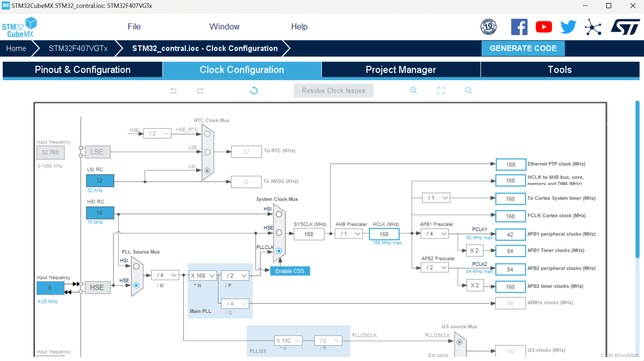Select HSE in System Clock Mux

(279, 232)
